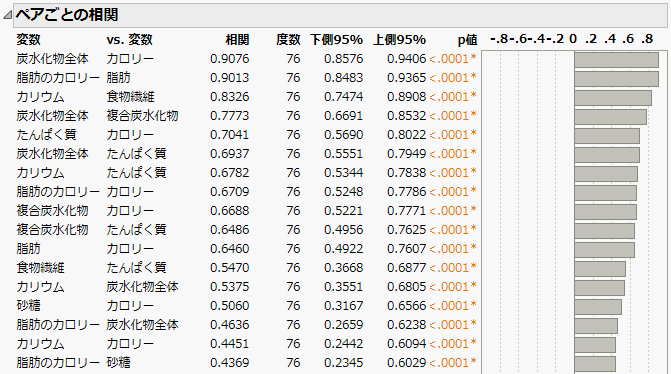This screenshot has width=671, height=374.
Task: Select 食物繊維 in the カリウム row
Action: tap(130, 97)
